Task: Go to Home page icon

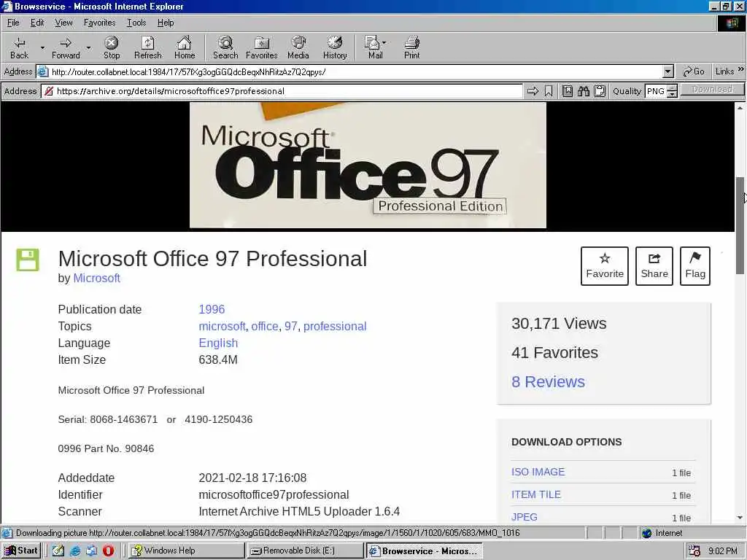Action: [x=185, y=47]
